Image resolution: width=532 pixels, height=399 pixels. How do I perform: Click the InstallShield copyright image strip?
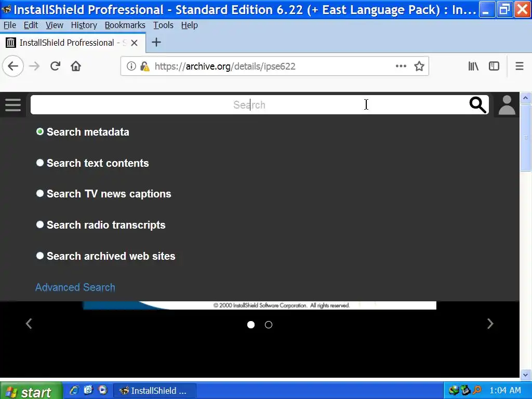click(x=260, y=305)
